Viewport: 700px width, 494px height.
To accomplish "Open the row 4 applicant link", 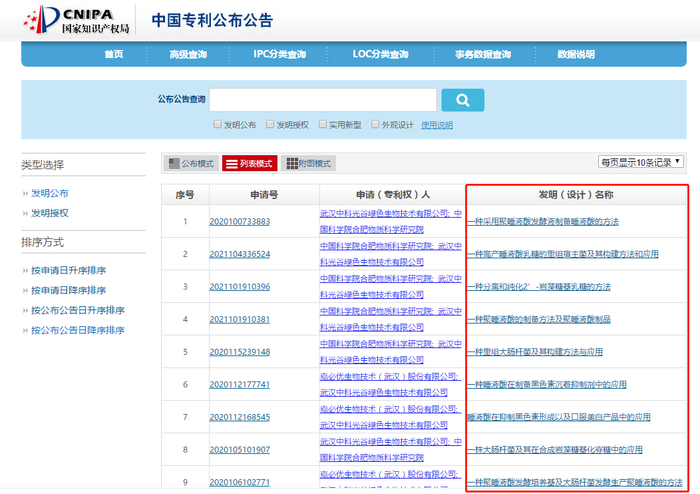I will [x=391, y=320].
